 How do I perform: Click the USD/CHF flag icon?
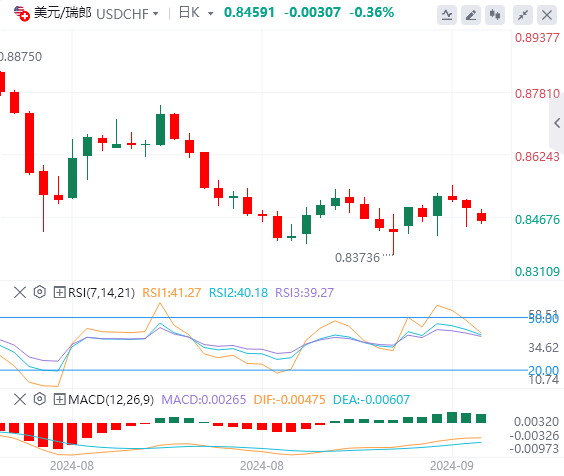22,14
